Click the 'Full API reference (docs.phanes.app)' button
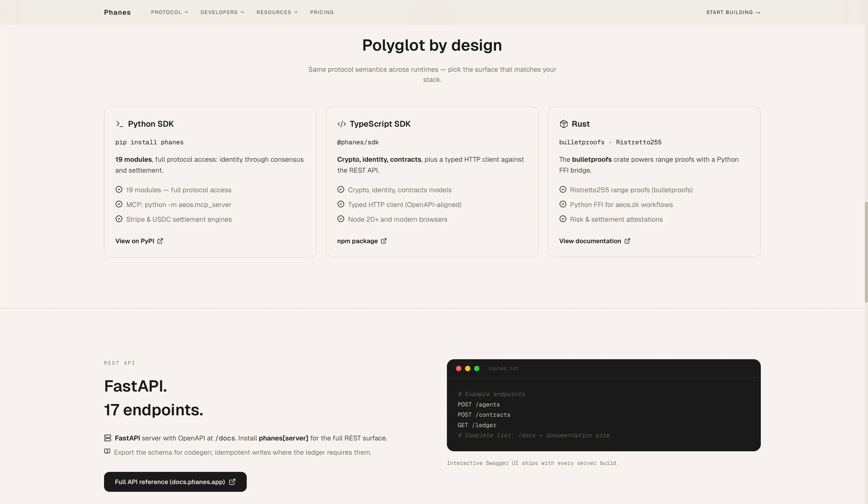The image size is (868, 504). 175,482
